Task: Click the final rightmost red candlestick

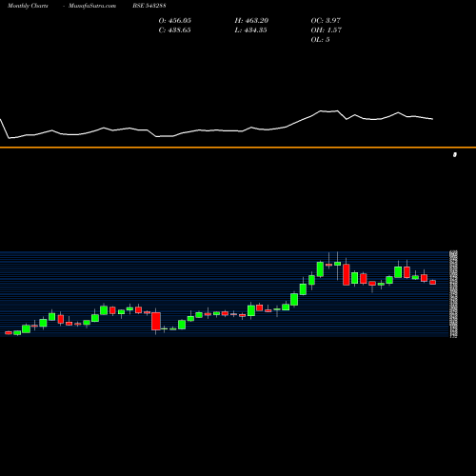Action: [x=433, y=282]
